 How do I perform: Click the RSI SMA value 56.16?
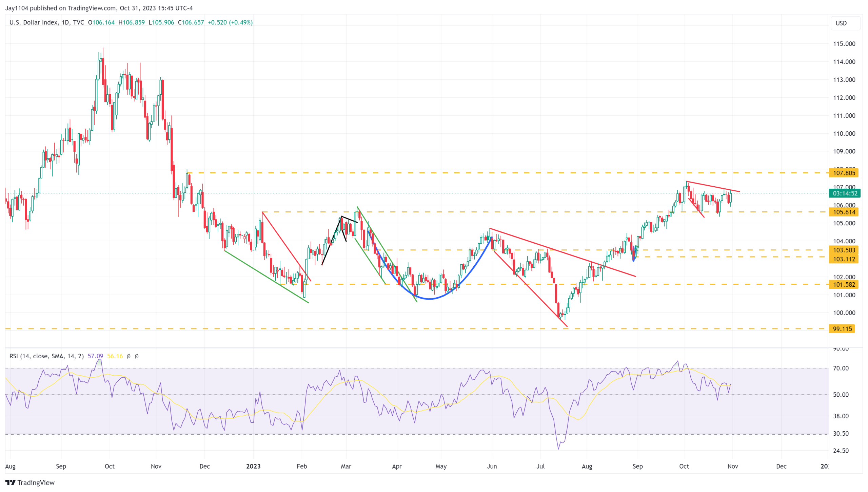(x=115, y=356)
